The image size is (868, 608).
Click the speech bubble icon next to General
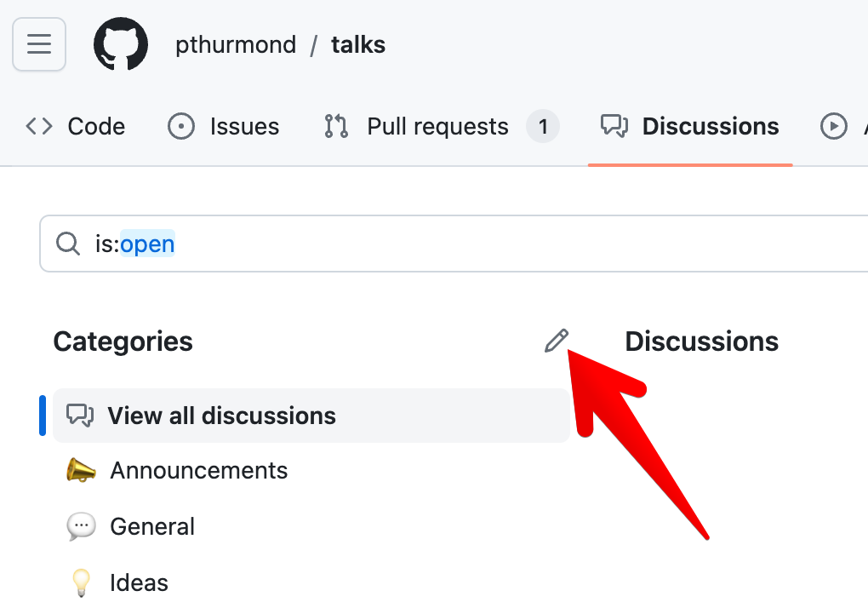(x=81, y=526)
